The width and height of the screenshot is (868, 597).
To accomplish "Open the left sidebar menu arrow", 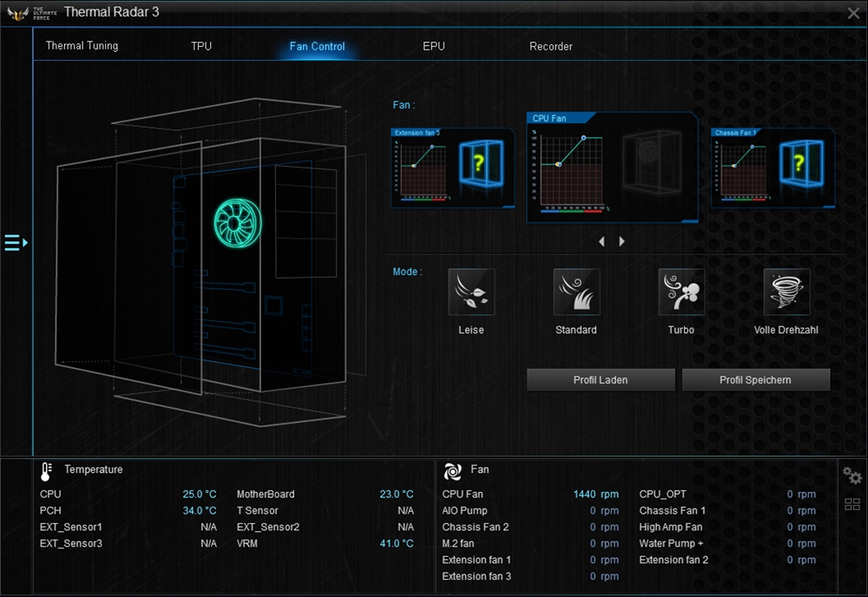I will point(16,242).
